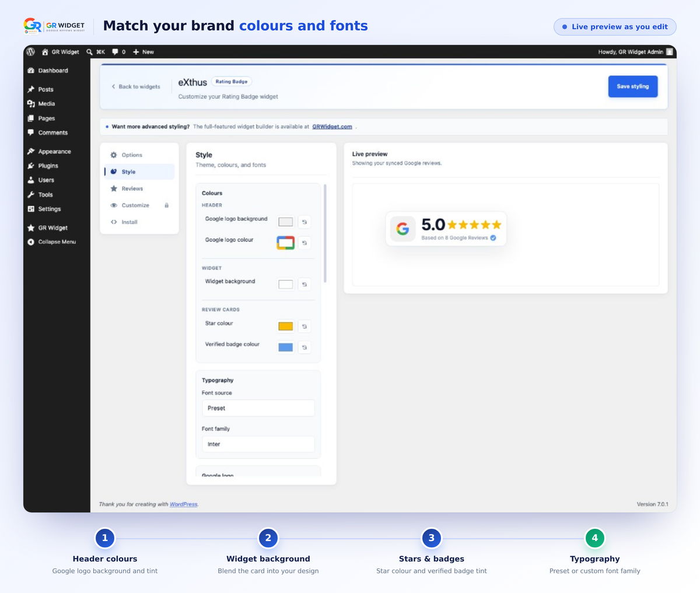Go Back to widgets
Viewport: 700px width, 593px height.
(x=136, y=86)
